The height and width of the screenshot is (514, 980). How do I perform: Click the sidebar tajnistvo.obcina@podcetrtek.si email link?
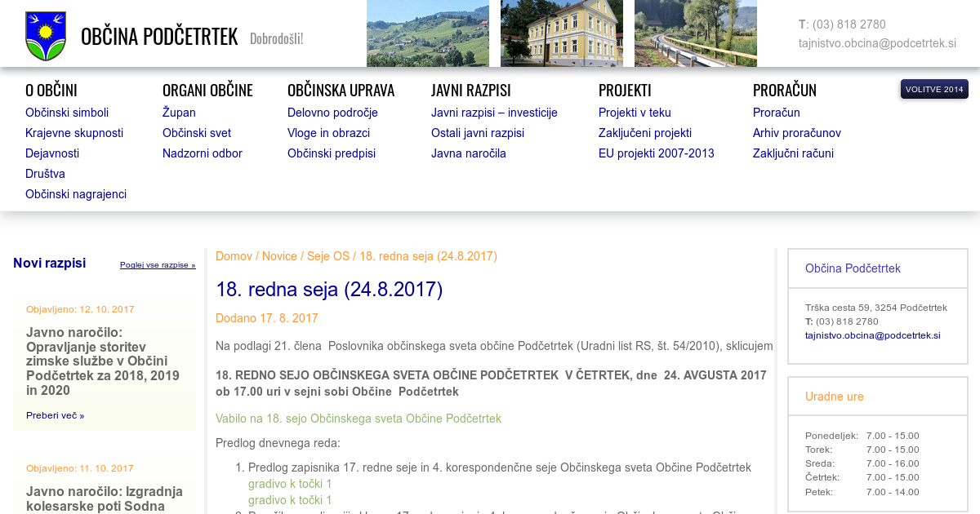pos(872,335)
